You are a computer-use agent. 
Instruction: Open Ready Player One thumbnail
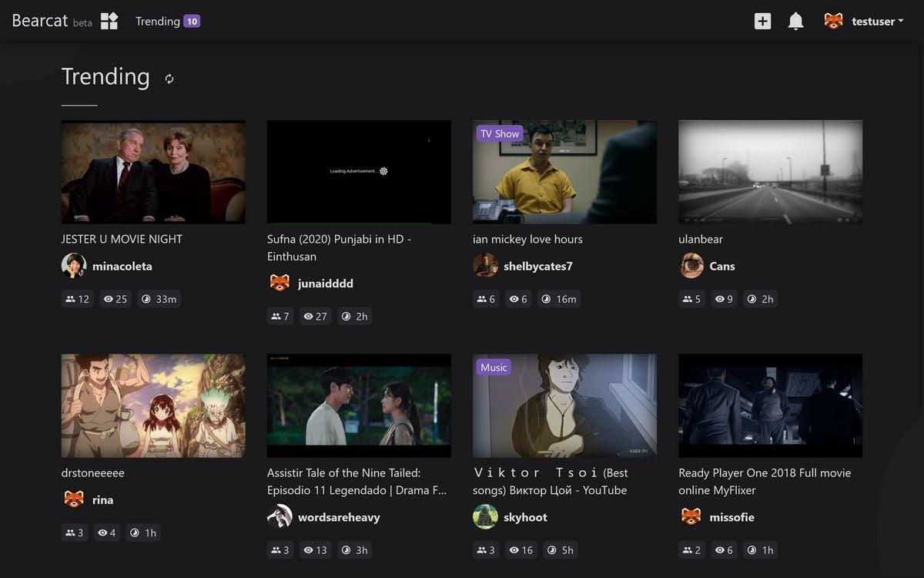click(x=770, y=406)
